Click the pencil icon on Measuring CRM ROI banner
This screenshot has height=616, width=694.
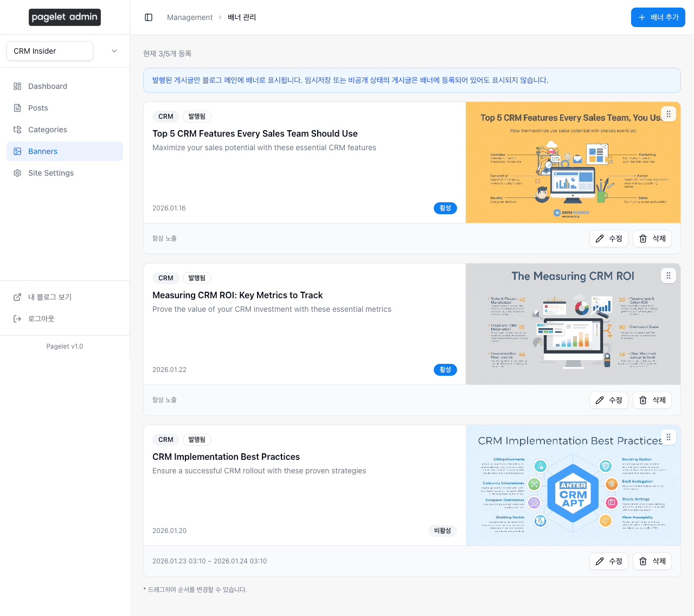point(599,400)
